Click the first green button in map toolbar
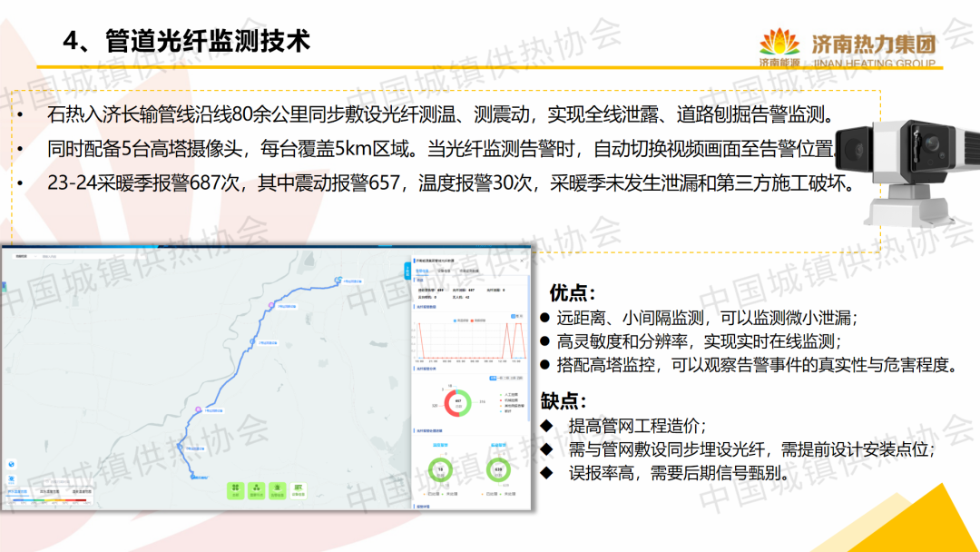 coord(235,490)
